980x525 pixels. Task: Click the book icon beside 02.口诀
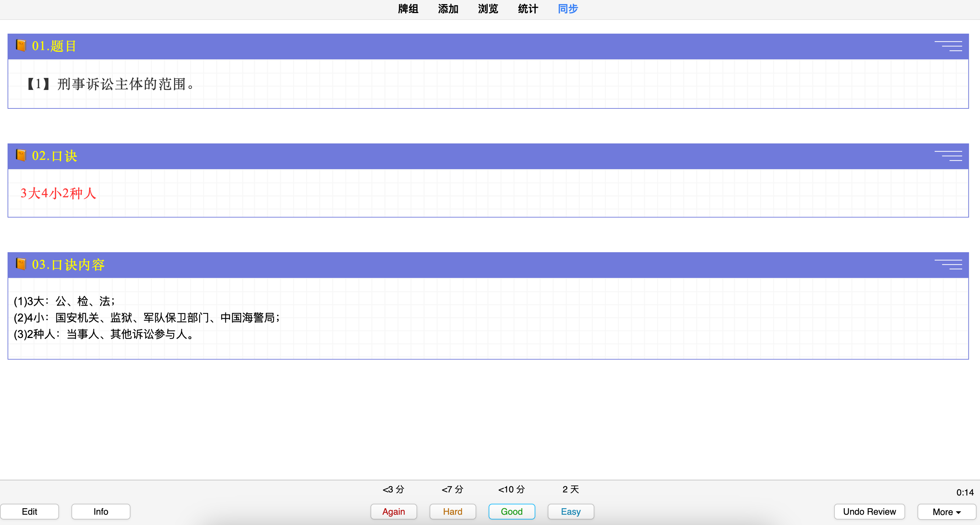click(x=21, y=155)
